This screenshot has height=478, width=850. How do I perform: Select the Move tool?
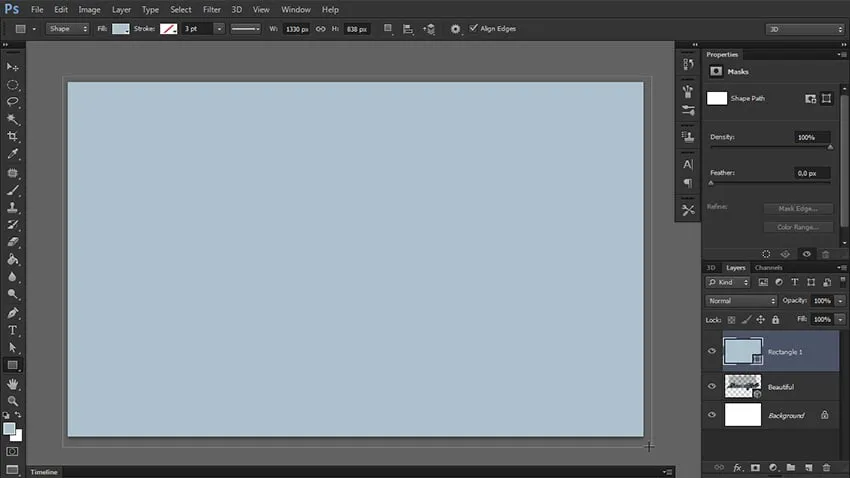(x=13, y=67)
